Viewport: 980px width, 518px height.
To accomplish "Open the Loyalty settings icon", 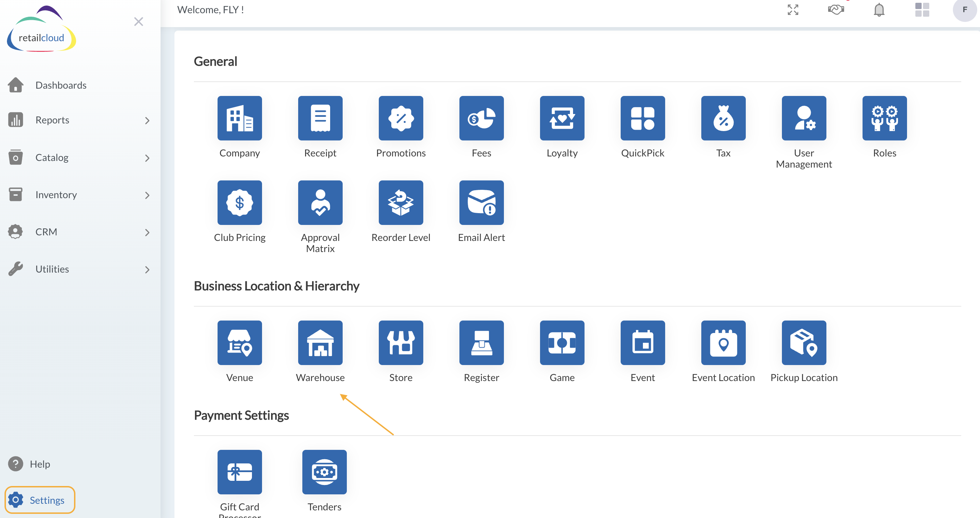I will [x=562, y=118].
